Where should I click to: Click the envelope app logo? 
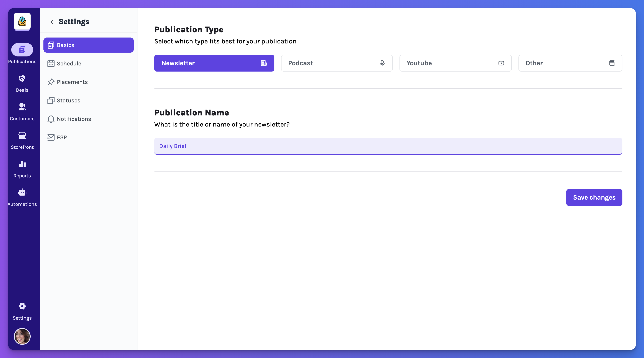[22, 21]
